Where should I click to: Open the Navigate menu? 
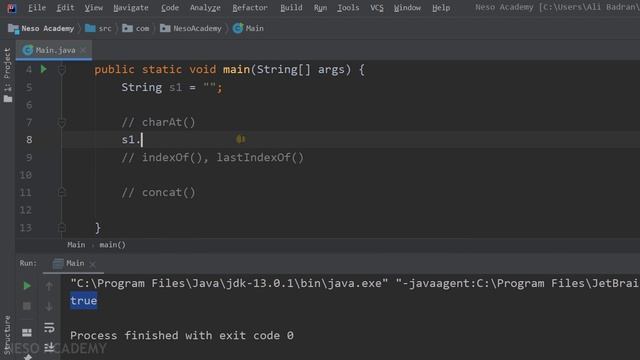[x=131, y=8]
